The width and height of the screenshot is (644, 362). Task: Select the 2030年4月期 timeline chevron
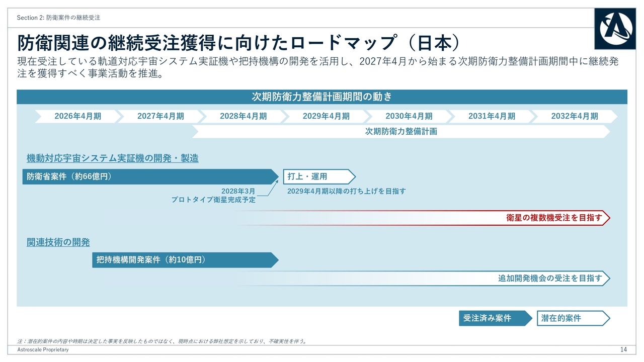409,116
